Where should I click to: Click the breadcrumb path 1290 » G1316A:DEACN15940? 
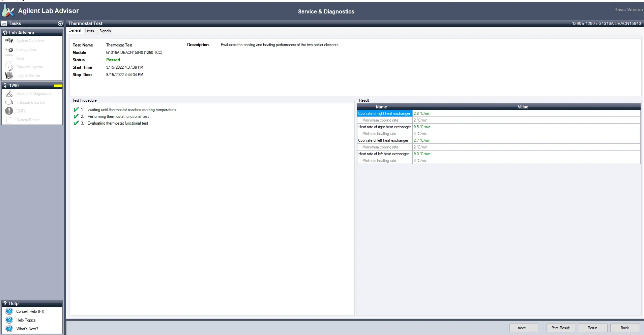606,24
